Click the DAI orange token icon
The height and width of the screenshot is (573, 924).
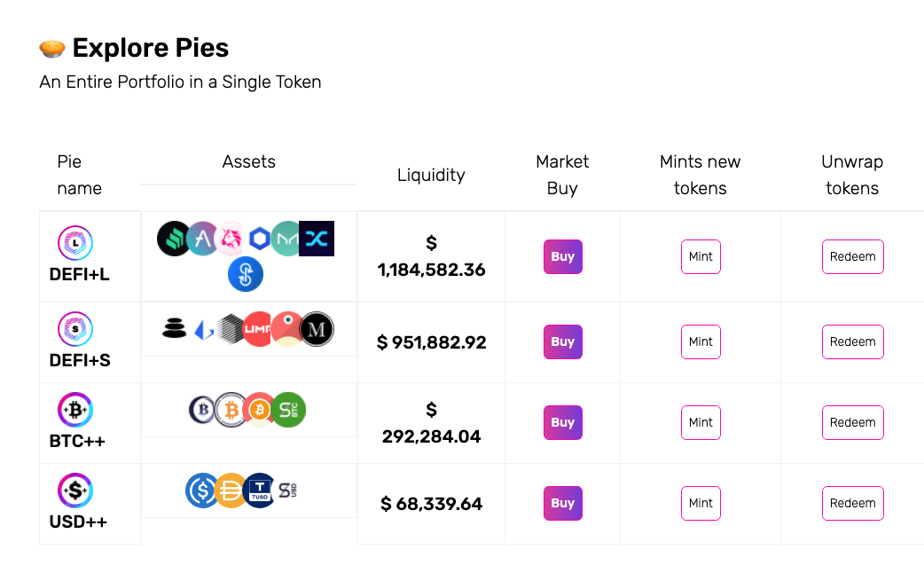click(231, 491)
